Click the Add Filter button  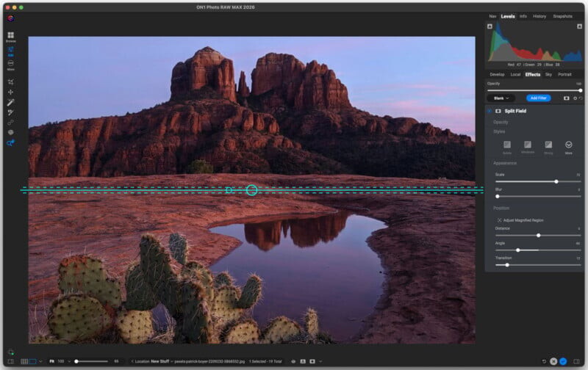click(538, 98)
